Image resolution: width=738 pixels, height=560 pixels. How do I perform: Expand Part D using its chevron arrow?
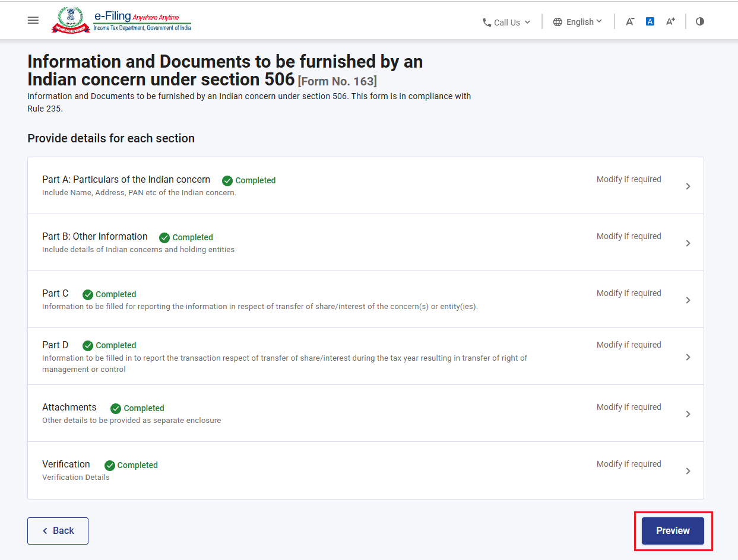pos(688,357)
